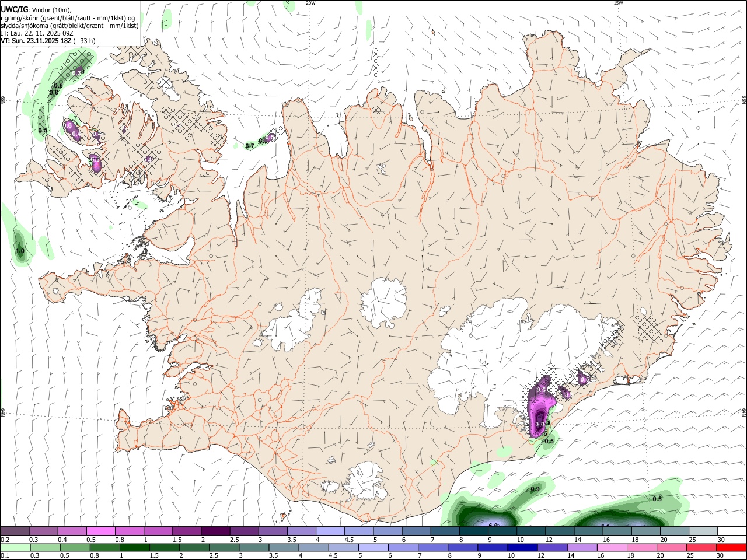Click the '1.0' precipitation value off the west coast
Viewport: 747px width, 560px height.
[20, 251]
